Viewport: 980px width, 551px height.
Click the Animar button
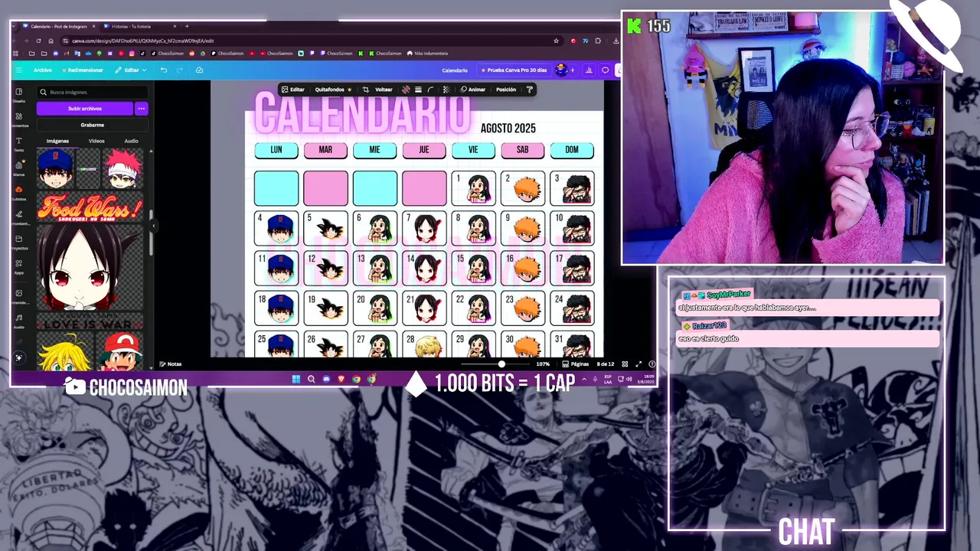(472, 90)
